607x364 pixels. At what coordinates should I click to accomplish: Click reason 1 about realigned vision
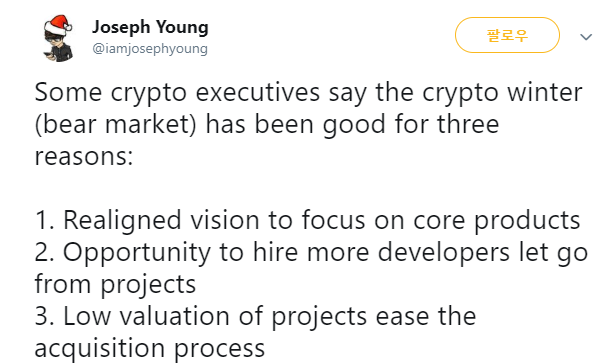(x=308, y=220)
